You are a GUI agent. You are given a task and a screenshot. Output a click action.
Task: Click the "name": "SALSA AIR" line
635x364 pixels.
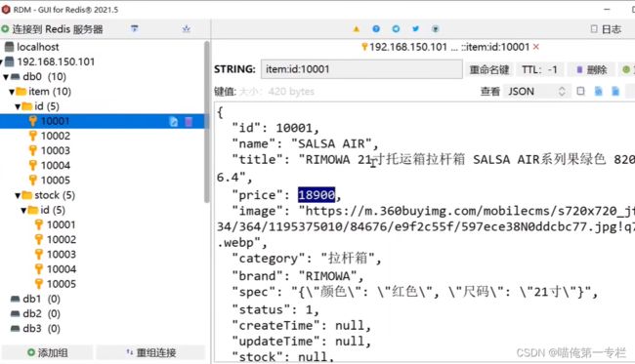click(305, 144)
